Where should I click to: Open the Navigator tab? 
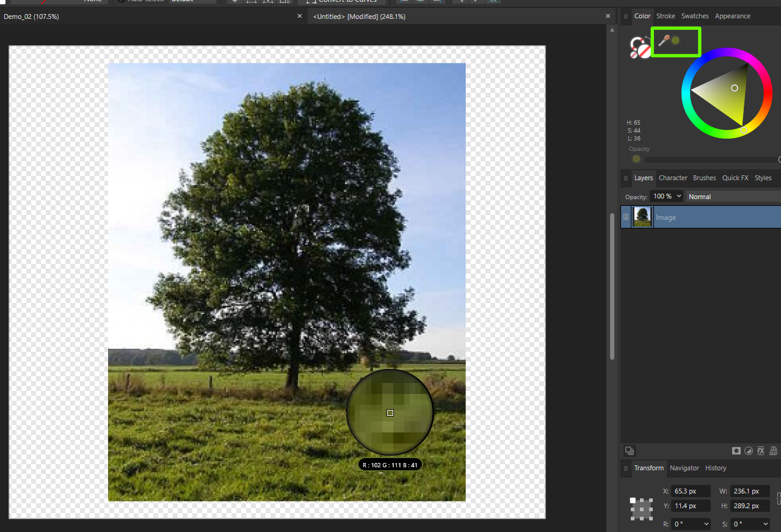(684, 468)
